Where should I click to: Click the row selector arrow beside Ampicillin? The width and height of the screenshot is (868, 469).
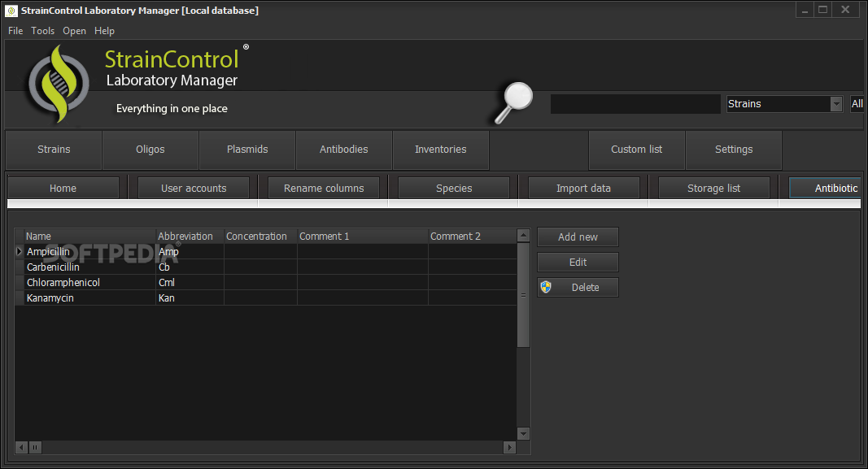[x=20, y=252]
